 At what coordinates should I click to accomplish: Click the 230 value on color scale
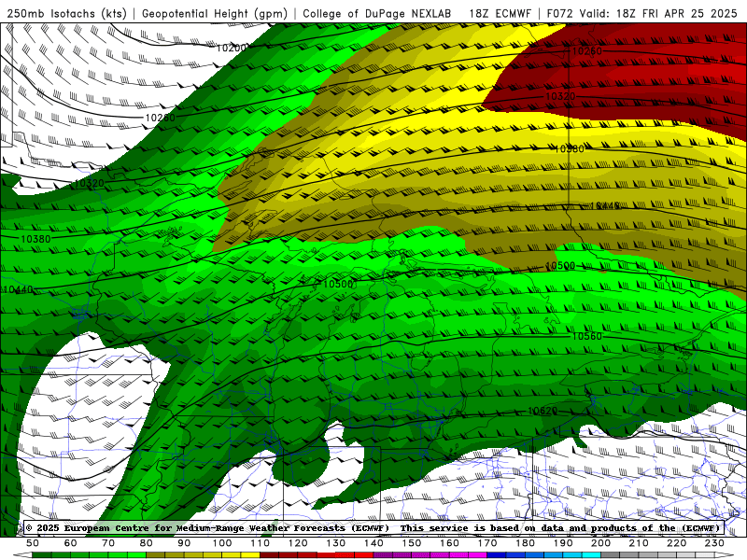tap(714, 543)
